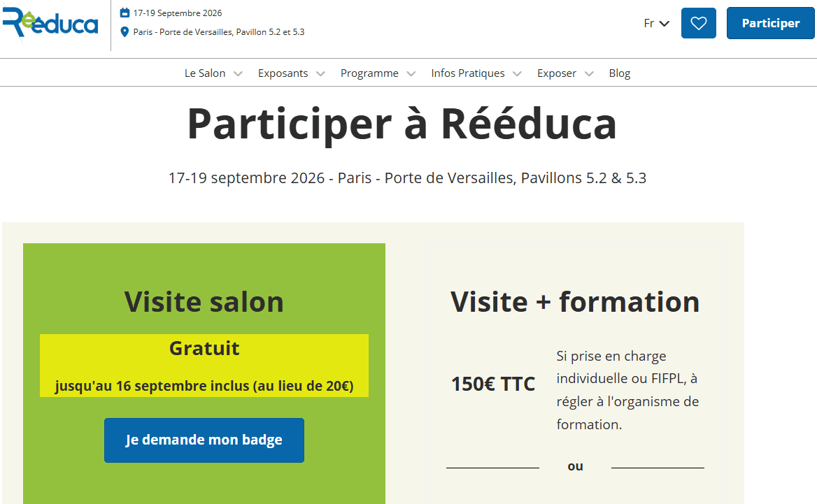
Task: Expand the Programme menu chevron
Action: tap(411, 73)
